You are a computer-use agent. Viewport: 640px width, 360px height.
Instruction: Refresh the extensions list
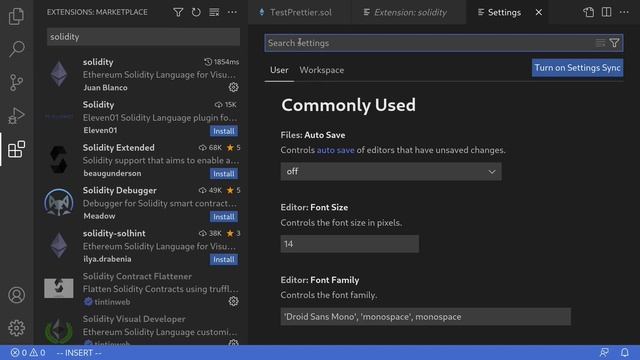tap(196, 12)
